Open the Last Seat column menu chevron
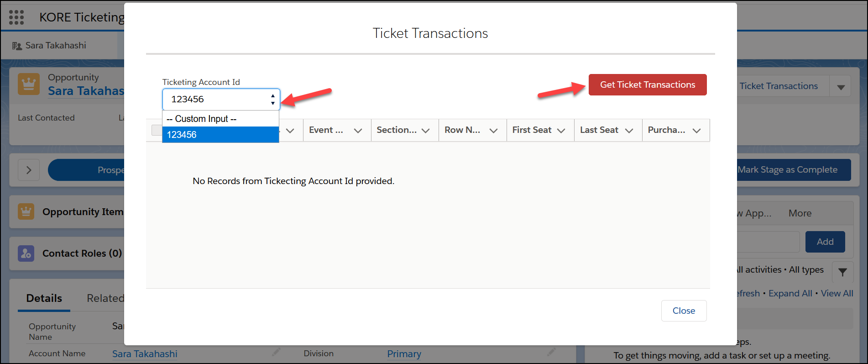This screenshot has height=364, width=868. click(x=629, y=131)
